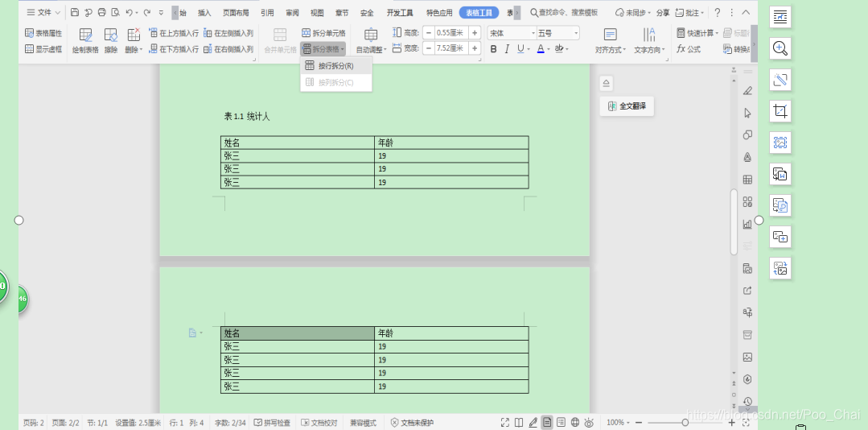Click 拆分单元格 split cells

point(323,33)
